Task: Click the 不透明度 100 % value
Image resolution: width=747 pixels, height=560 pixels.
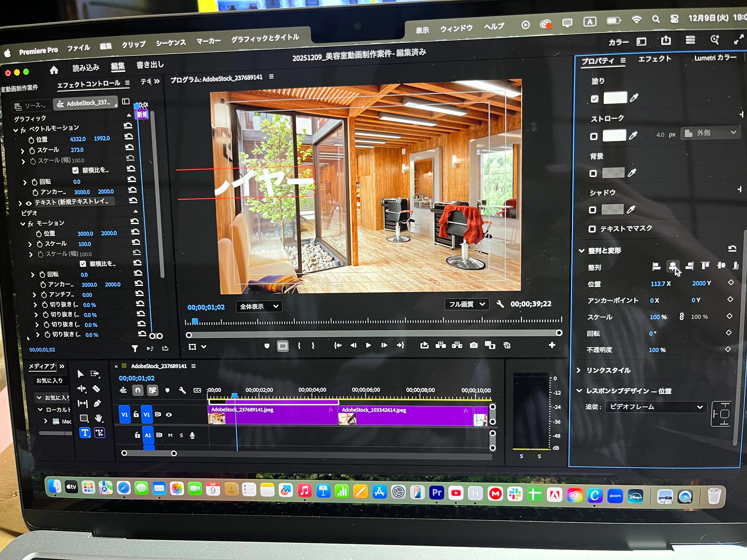Action: tap(657, 350)
